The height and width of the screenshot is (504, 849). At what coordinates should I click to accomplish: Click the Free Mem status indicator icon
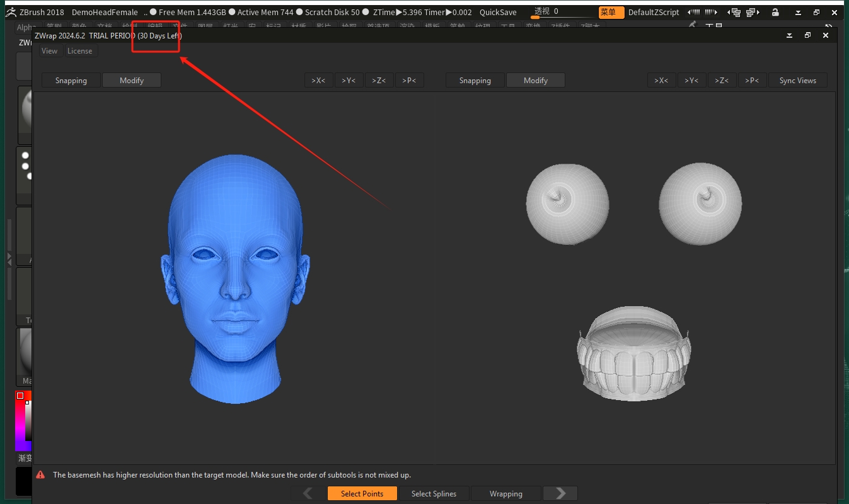(x=153, y=12)
